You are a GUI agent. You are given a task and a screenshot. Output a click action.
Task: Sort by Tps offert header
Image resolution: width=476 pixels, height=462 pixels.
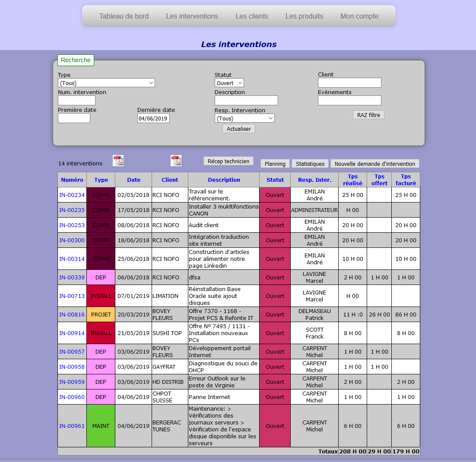(380, 180)
